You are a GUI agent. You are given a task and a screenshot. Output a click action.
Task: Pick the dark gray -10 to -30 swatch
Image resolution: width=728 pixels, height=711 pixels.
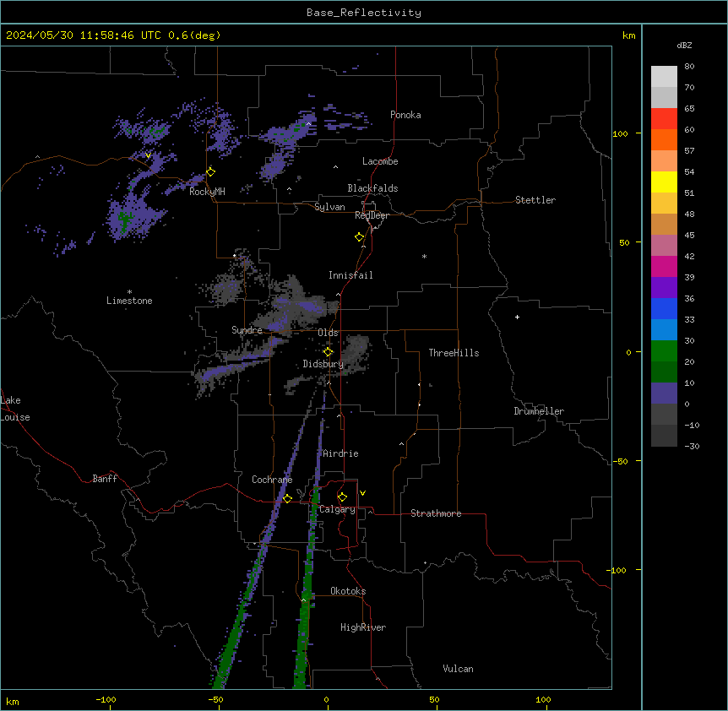point(664,436)
